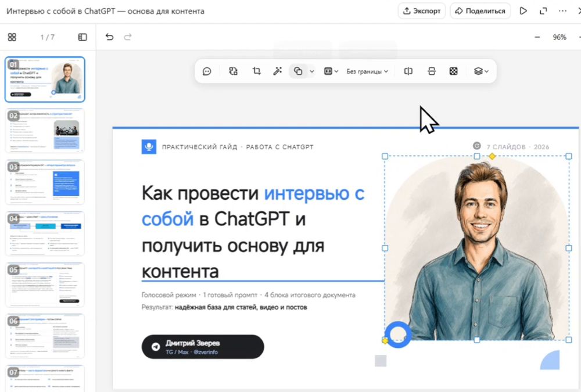Click the blue microphone logo on slide
This screenshot has width=581, height=392.
(149, 147)
